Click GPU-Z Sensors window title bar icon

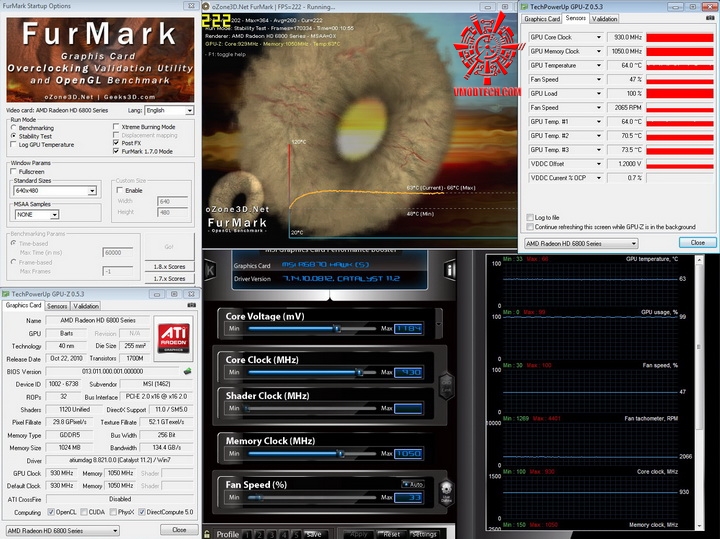pos(524,6)
